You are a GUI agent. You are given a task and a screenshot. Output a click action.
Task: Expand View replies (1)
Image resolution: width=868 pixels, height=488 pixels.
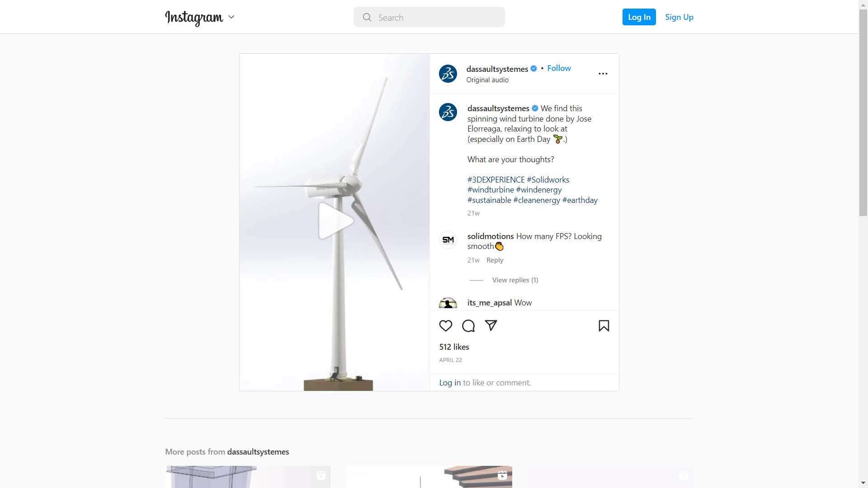coord(515,280)
